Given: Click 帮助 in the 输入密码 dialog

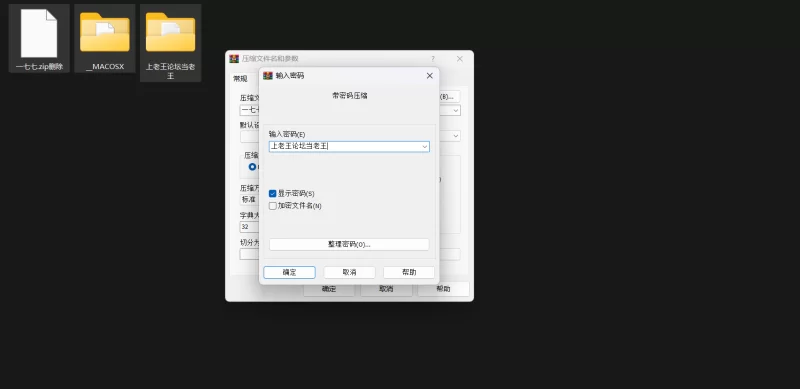Looking at the screenshot, I should pos(409,273).
